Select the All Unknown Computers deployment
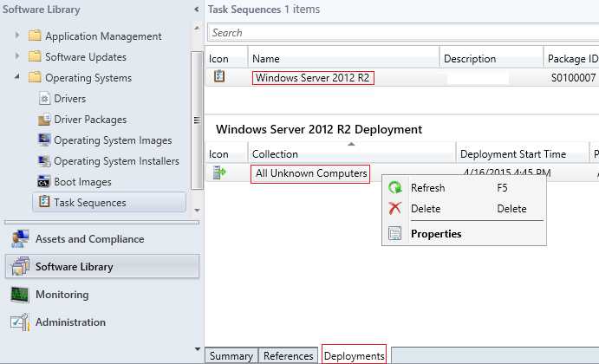 [310, 173]
